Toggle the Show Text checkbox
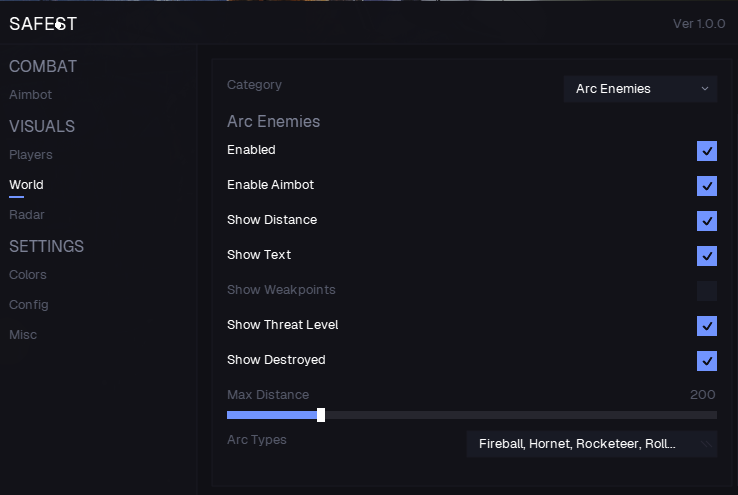This screenshot has width=738, height=495. click(706, 256)
